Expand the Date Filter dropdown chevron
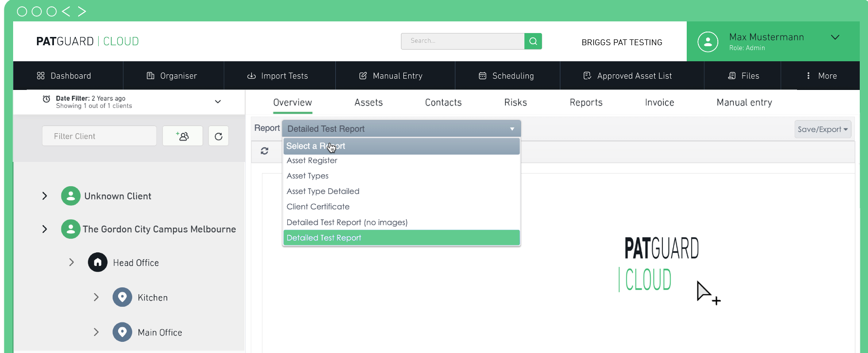 pyautogui.click(x=218, y=102)
